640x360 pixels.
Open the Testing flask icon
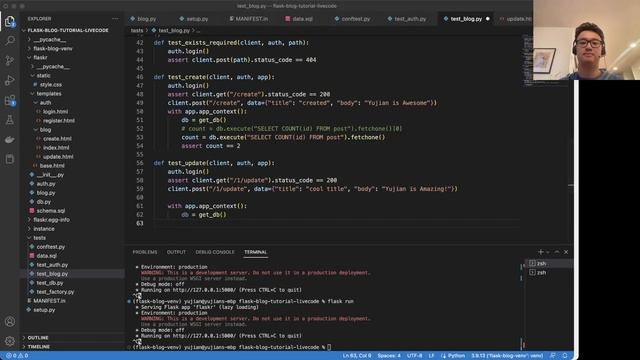point(10,120)
